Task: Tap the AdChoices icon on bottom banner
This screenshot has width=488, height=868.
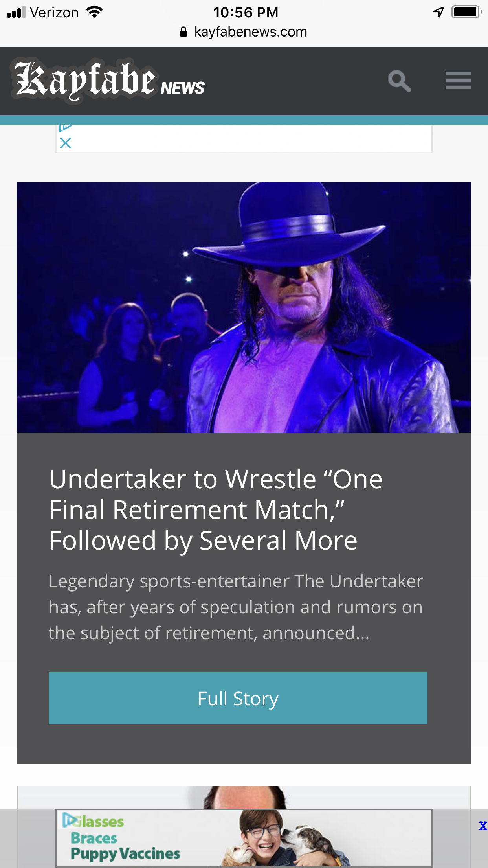Action: tap(70, 820)
